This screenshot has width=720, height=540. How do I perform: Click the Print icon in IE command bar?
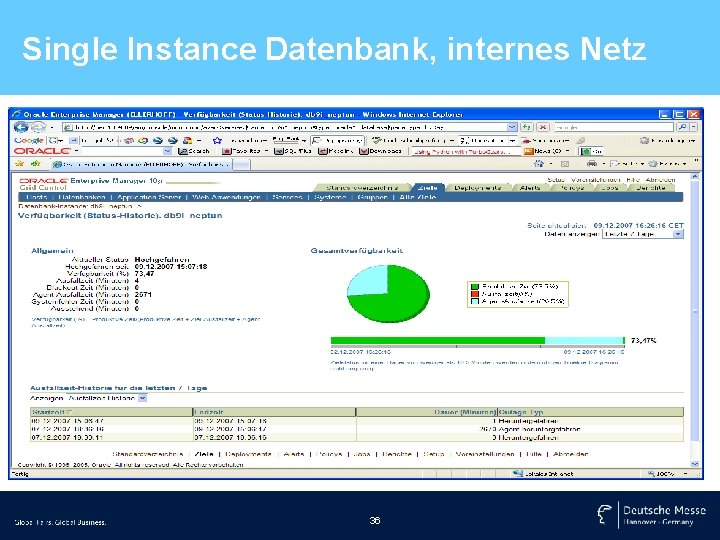click(x=592, y=163)
